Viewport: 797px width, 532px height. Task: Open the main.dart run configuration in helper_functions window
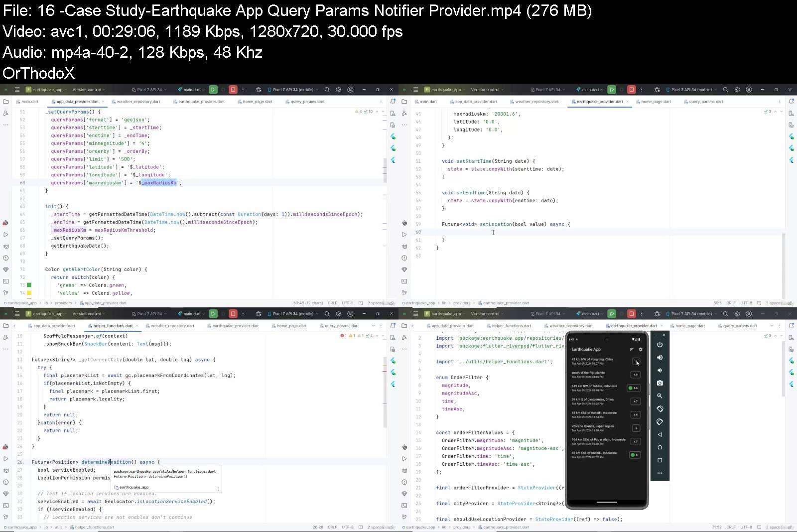click(192, 314)
